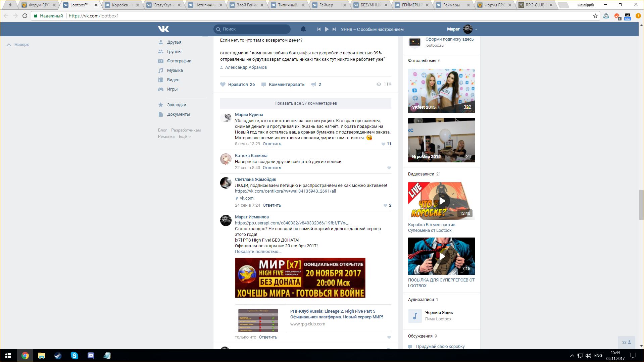
Task: Bookmark this page with the star icon
Action: pyautogui.click(x=595, y=16)
